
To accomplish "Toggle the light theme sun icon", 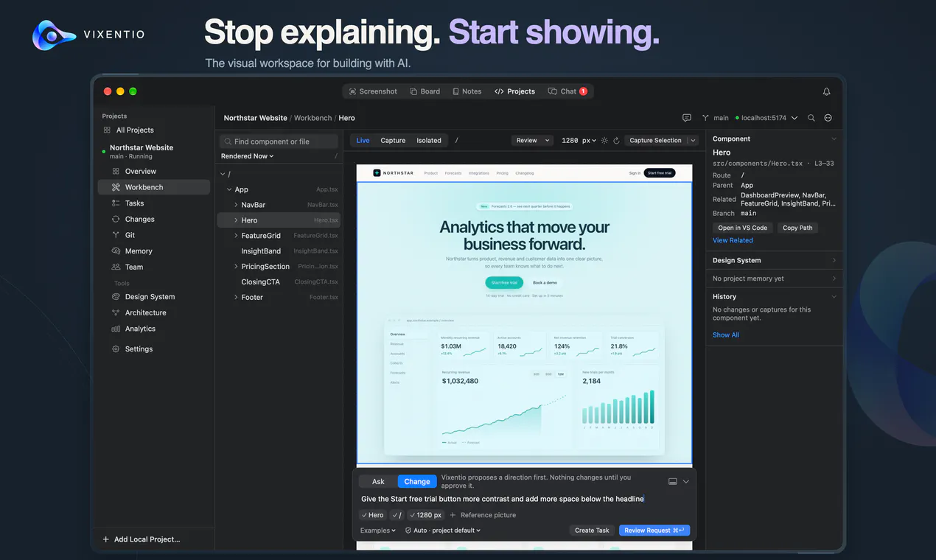I will (604, 140).
